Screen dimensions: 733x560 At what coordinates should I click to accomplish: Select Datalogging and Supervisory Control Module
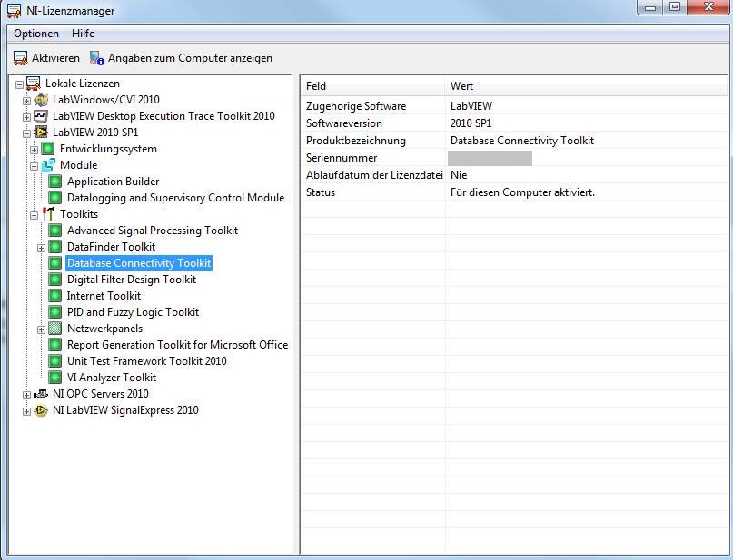pyautogui.click(x=176, y=198)
